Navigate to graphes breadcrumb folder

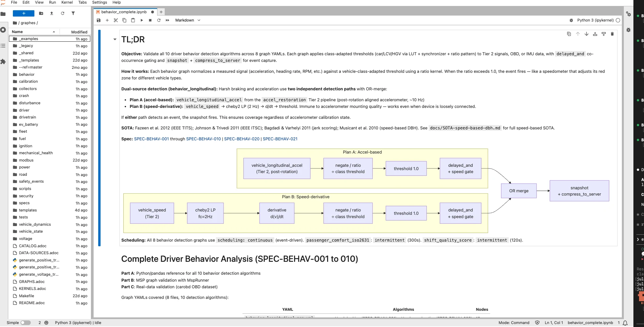coord(28,23)
